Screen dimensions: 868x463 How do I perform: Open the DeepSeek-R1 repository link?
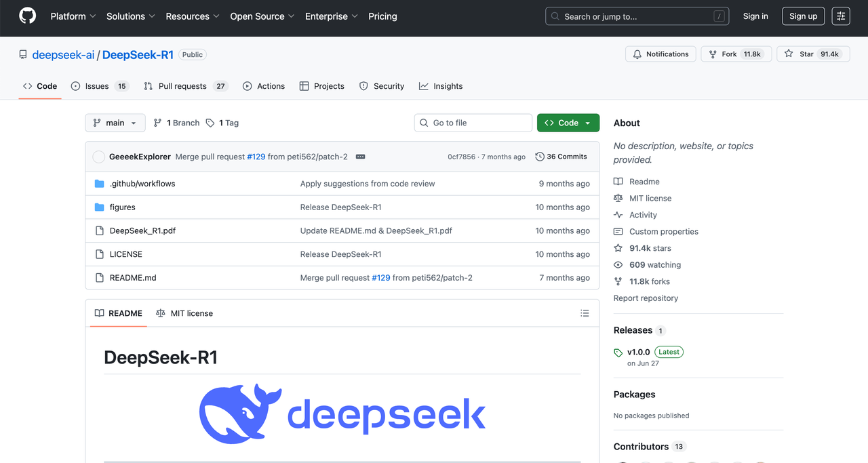tap(138, 55)
